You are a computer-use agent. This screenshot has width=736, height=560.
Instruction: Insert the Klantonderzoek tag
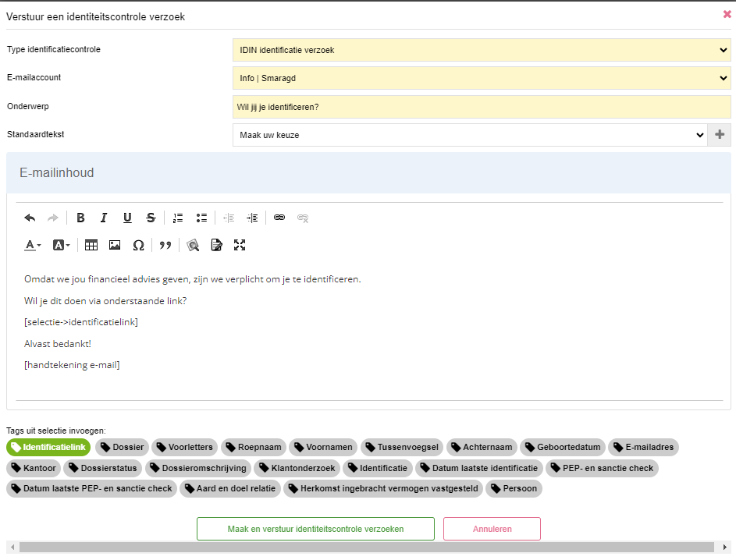tap(297, 468)
